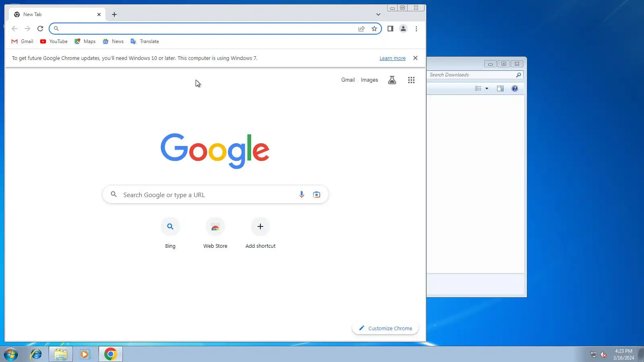Open Chrome side panel
644x362 pixels.
pos(390,29)
